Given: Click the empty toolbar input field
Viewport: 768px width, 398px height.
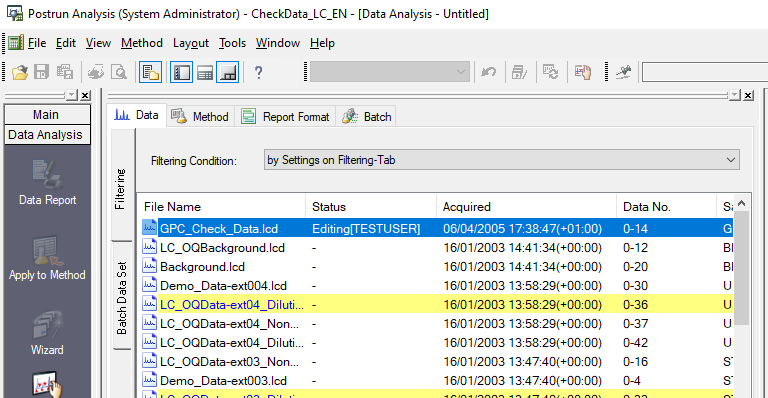Looking at the screenshot, I should tap(705, 72).
